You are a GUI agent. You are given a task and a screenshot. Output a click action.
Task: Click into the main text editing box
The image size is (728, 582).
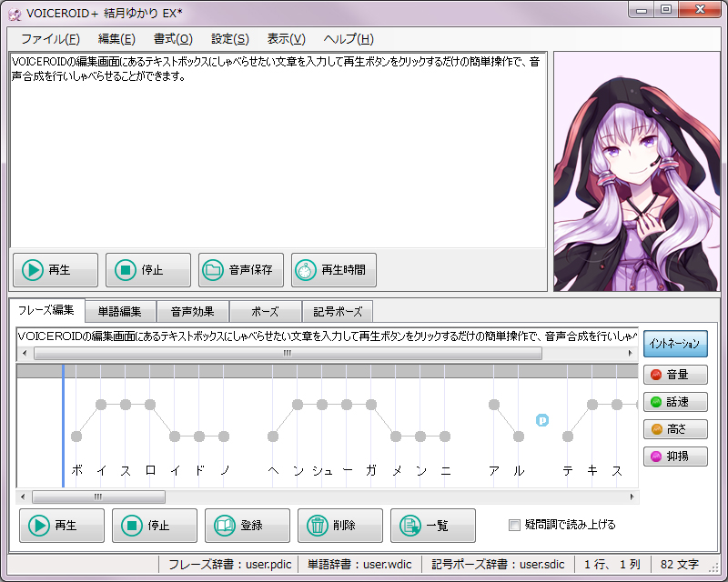point(278,150)
